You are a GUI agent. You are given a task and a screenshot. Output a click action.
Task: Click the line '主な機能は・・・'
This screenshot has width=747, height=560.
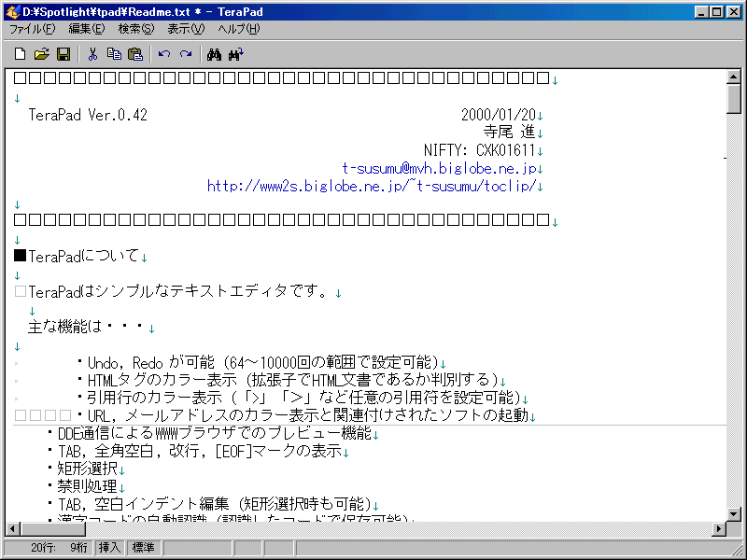tap(86, 327)
